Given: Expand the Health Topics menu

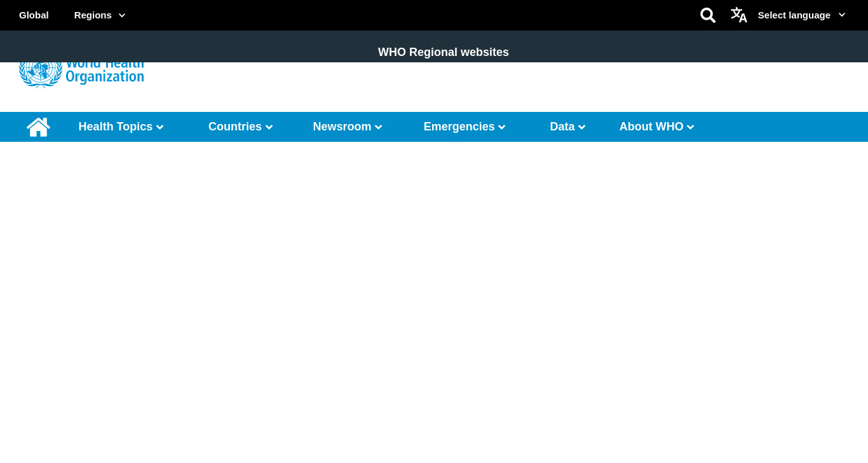Looking at the screenshot, I should [121, 127].
